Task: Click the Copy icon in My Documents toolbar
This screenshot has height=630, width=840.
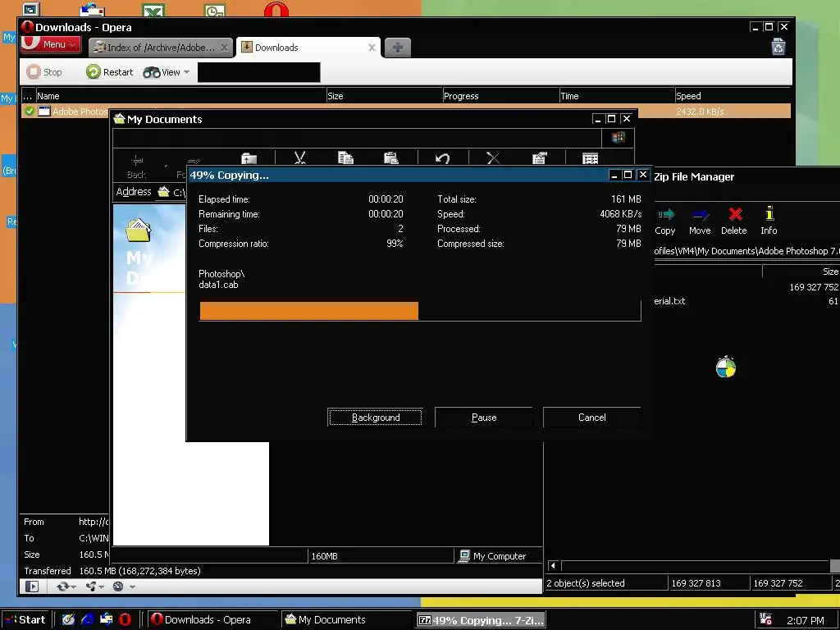Action: [x=345, y=157]
